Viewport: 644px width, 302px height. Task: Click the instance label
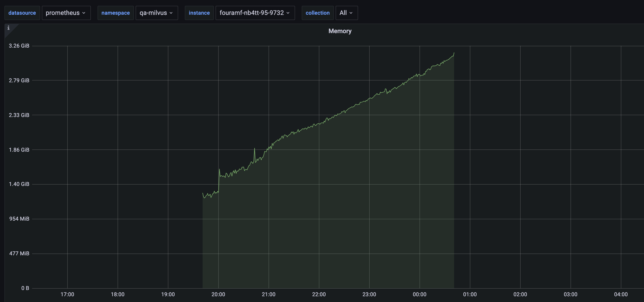coord(199,13)
